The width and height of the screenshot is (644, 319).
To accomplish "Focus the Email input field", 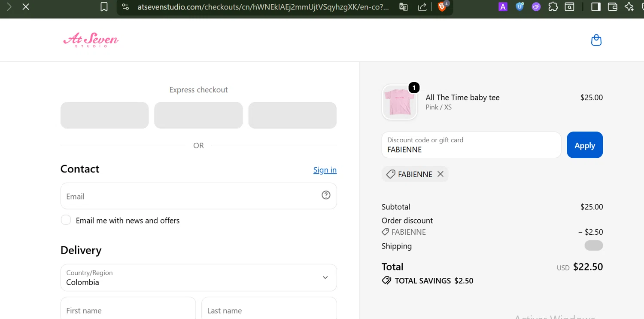I will [x=199, y=196].
